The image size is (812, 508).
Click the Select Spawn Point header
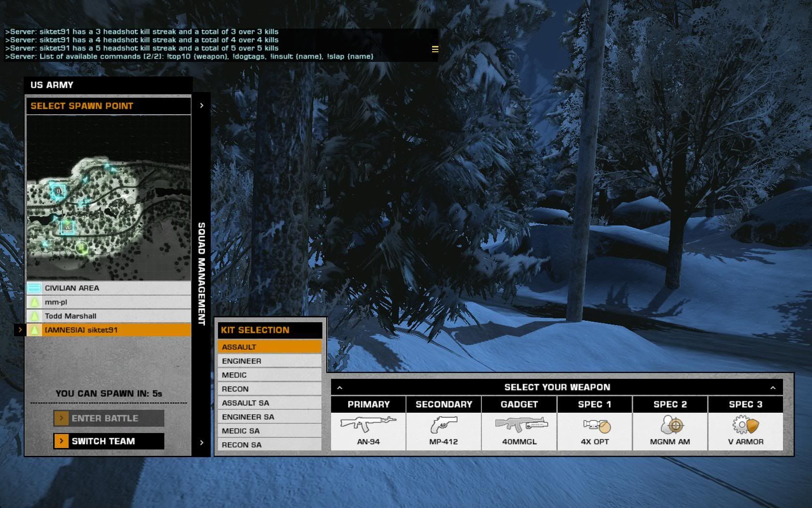[x=109, y=106]
